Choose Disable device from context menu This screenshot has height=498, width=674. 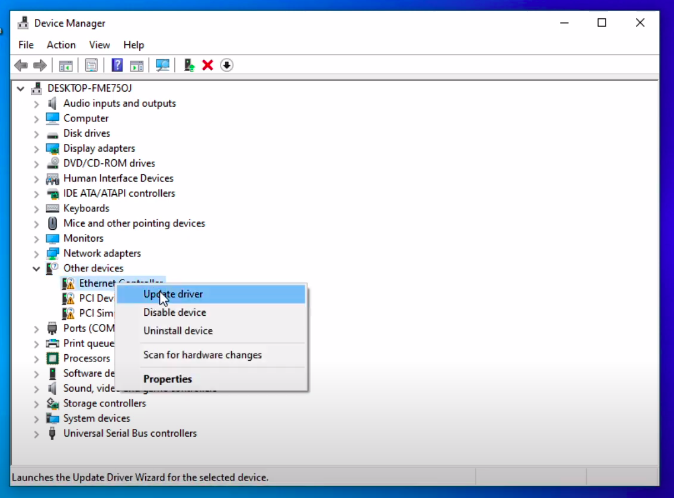[x=211, y=312]
